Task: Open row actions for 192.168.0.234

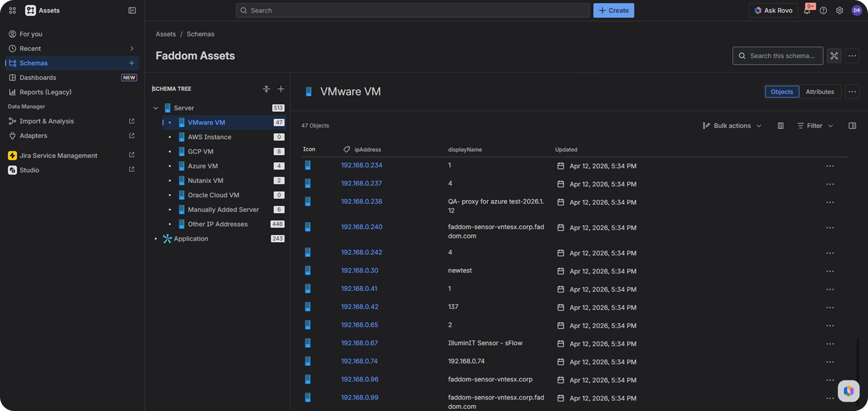Action: (x=830, y=166)
